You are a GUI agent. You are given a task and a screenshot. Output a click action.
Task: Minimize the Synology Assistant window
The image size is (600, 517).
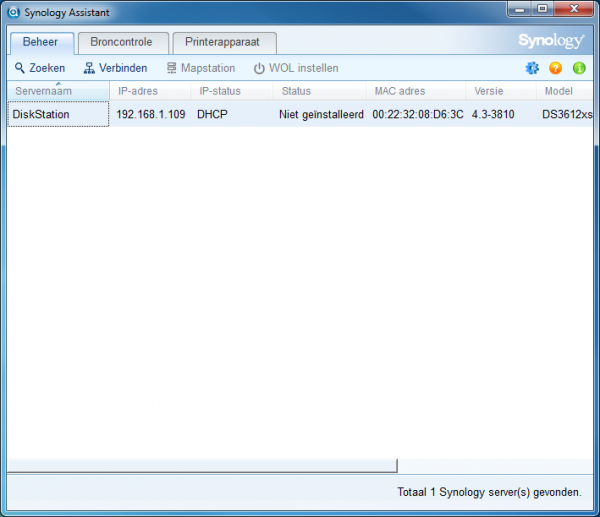pyautogui.click(x=519, y=9)
